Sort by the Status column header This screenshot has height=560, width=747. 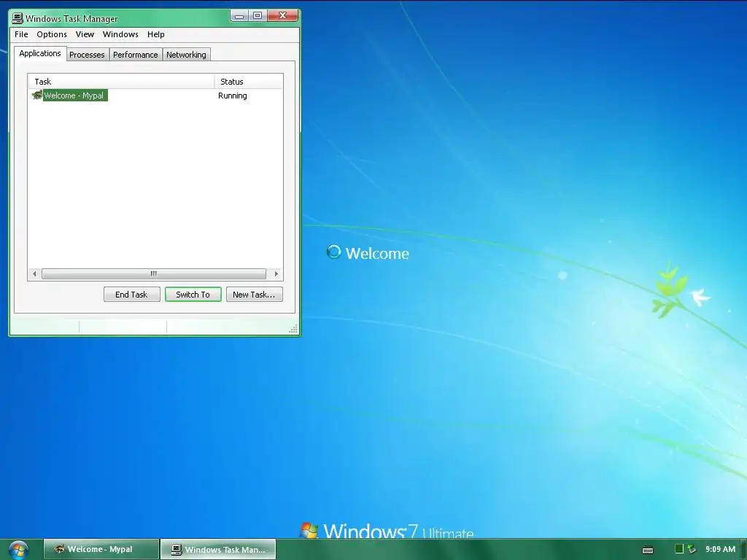pos(249,82)
